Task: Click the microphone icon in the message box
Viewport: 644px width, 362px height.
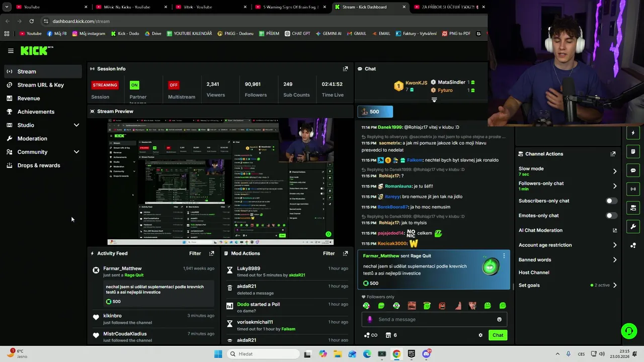Action: pyautogui.click(x=370, y=319)
